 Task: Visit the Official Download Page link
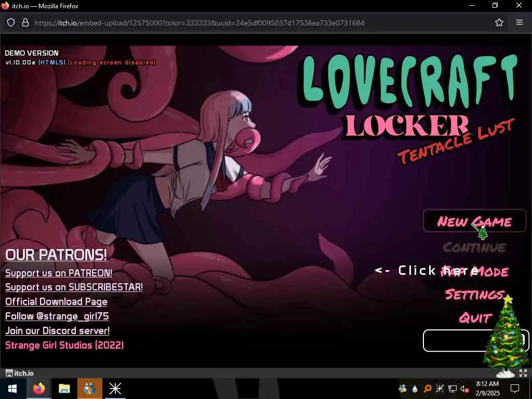pyautogui.click(x=56, y=302)
